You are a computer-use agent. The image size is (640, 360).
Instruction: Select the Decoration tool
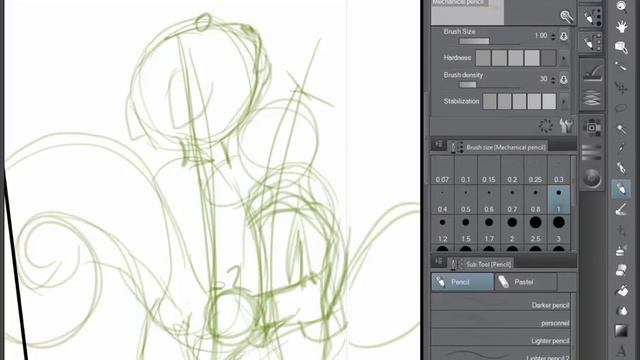tap(621, 250)
